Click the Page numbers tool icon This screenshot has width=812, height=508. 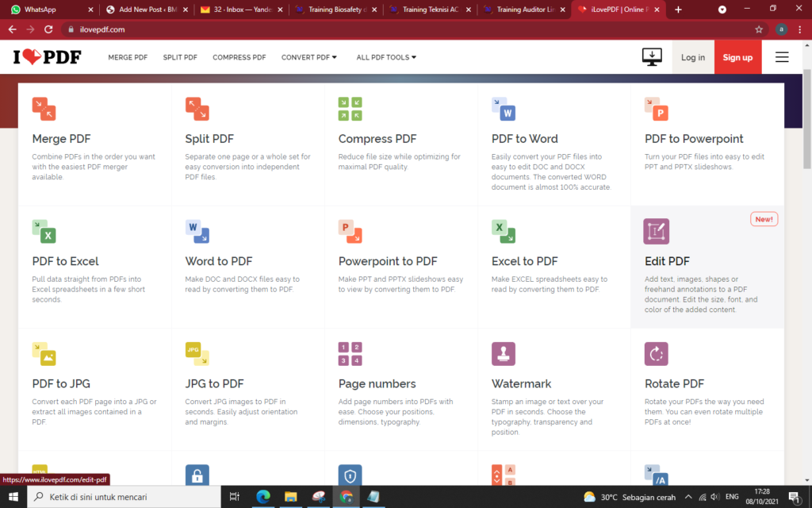[350, 354]
